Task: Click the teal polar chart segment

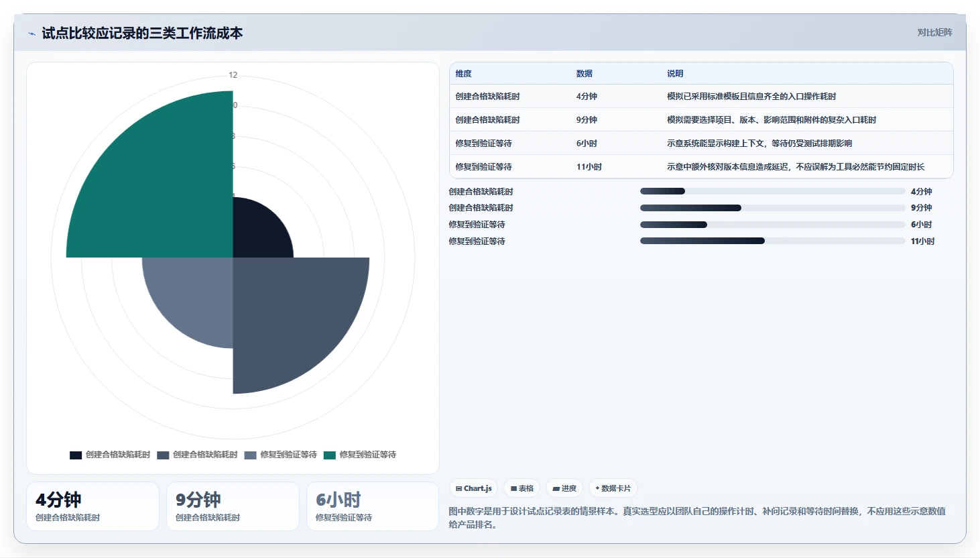Action: pyautogui.click(x=161, y=188)
